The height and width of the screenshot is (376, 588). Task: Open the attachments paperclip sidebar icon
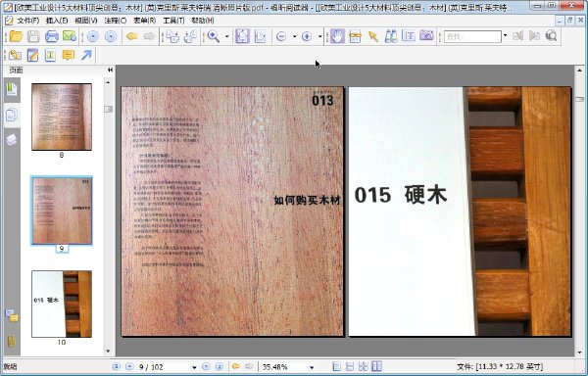[11, 341]
